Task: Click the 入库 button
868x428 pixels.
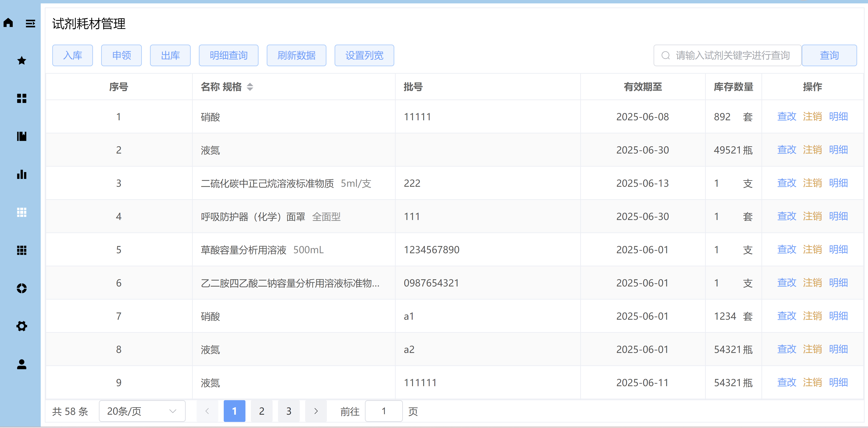Action: pyautogui.click(x=72, y=55)
